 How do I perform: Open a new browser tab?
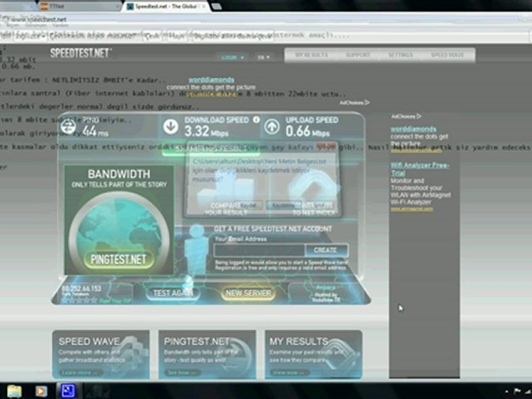tap(217, 7)
